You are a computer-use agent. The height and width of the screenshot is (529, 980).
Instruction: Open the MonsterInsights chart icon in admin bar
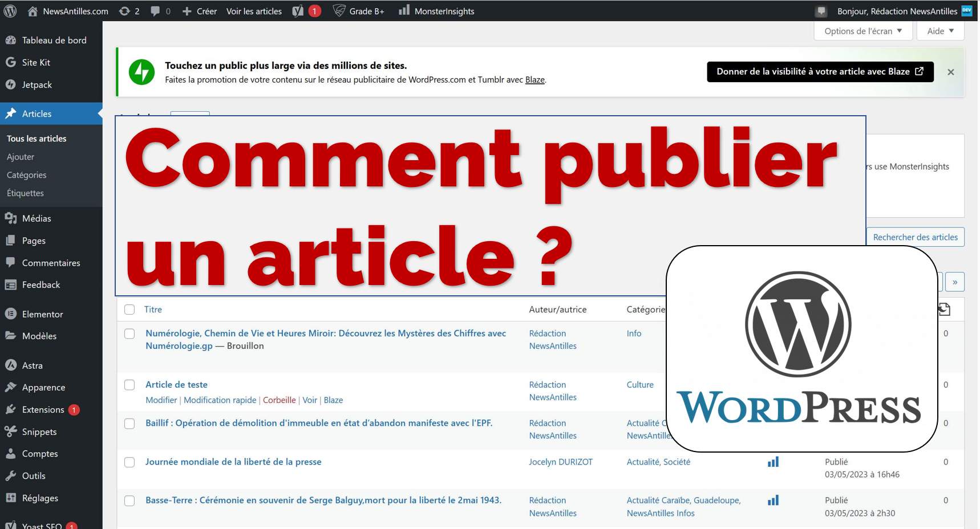coord(404,10)
